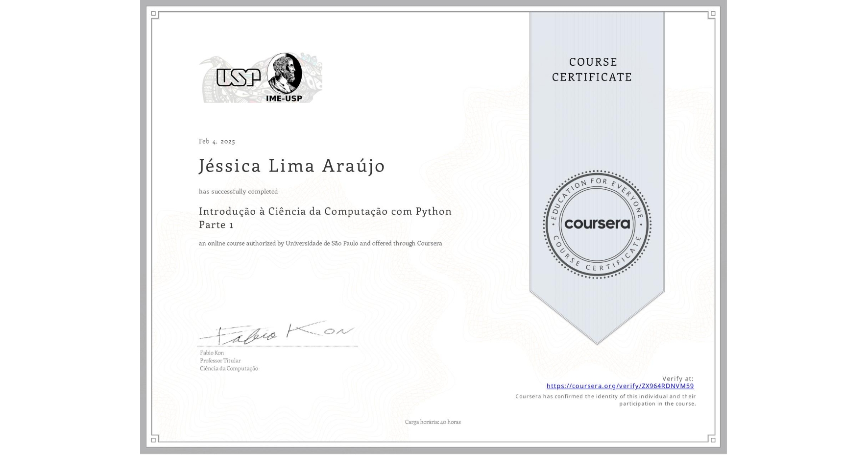Viewport: 868px width, 455px height.
Task: Click the USP logo
Action: tap(238, 77)
